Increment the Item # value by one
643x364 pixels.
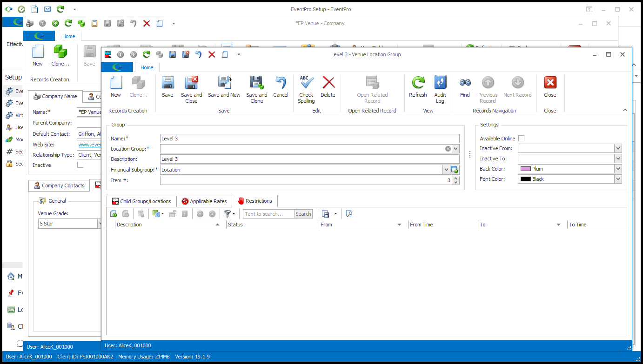pos(455,178)
